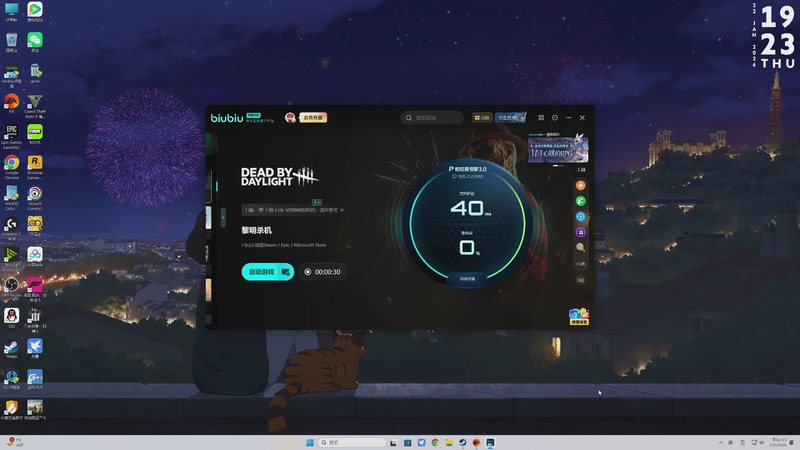Expand the left game list panel handle

223,218
